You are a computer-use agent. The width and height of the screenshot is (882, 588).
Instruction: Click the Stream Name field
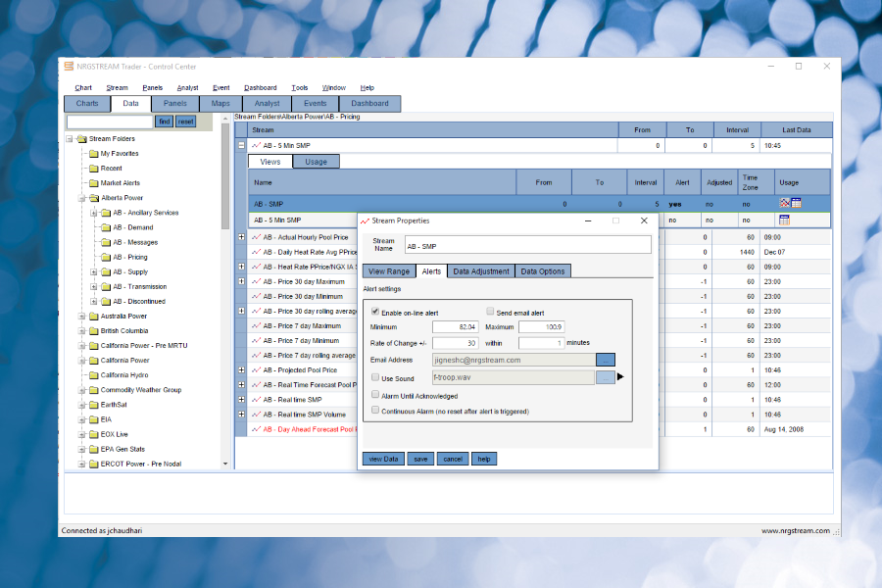[x=527, y=246]
